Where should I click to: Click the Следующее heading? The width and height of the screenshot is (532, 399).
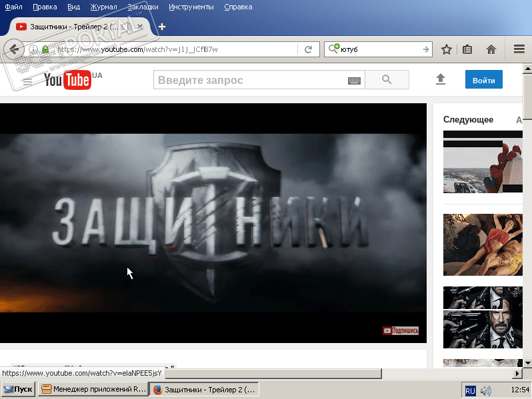(x=468, y=120)
